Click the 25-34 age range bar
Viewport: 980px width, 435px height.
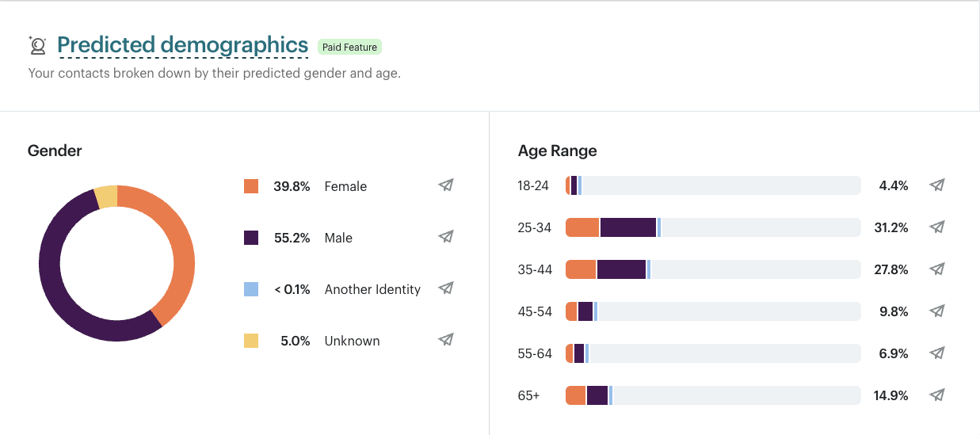[x=712, y=227]
